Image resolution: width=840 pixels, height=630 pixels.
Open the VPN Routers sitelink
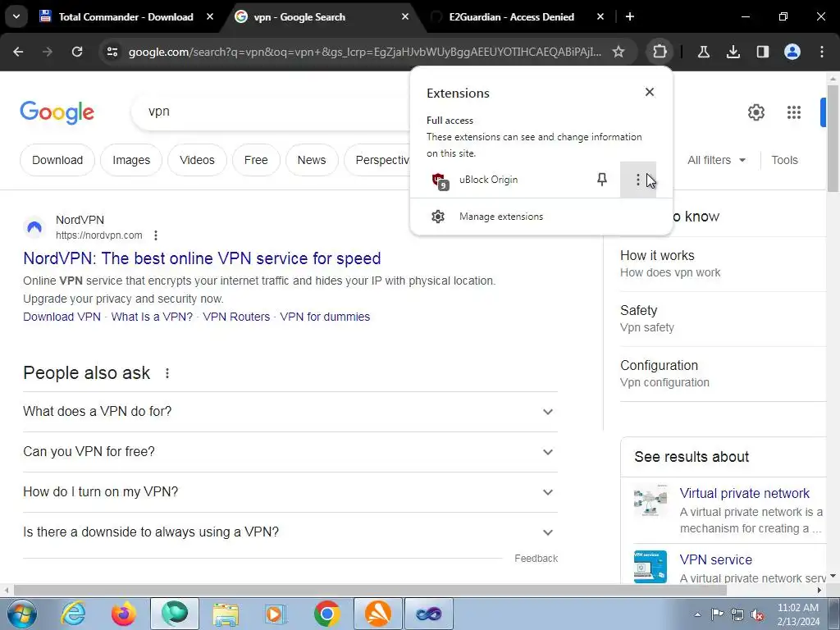[x=236, y=317]
